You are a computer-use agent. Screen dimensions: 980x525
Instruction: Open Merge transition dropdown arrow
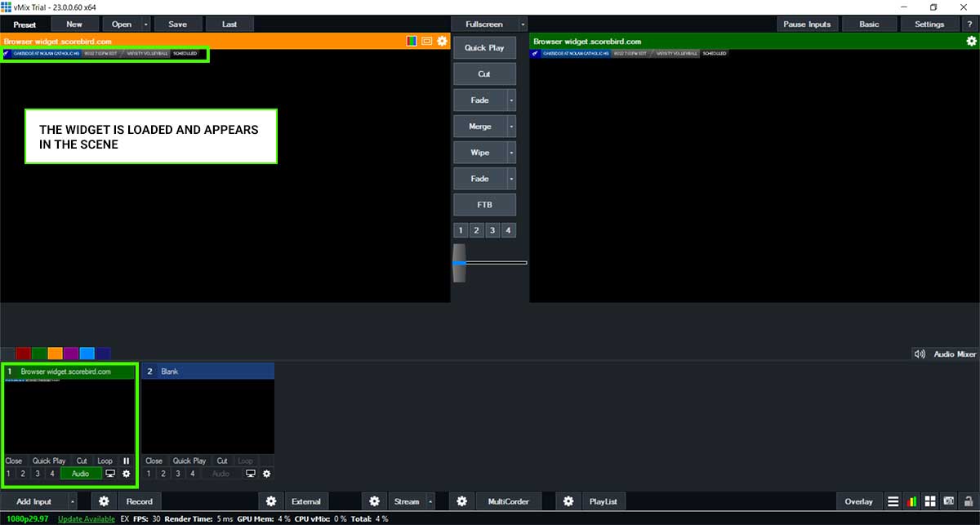pos(512,127)
